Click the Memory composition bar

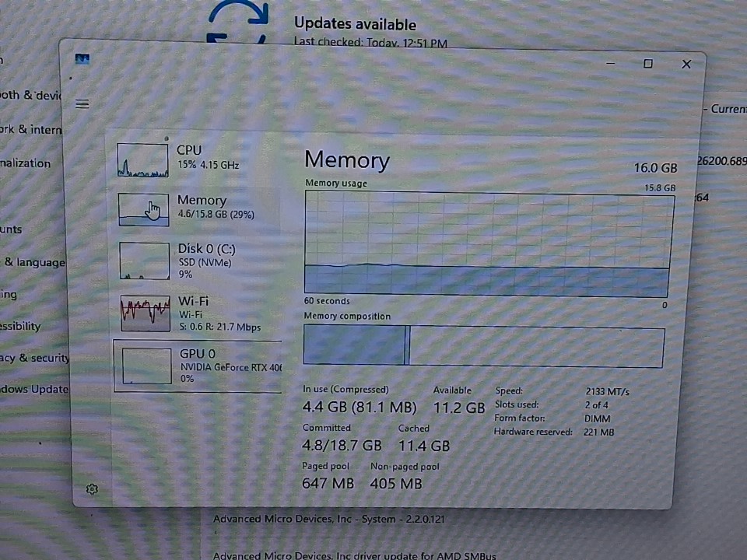pos(482,346)
